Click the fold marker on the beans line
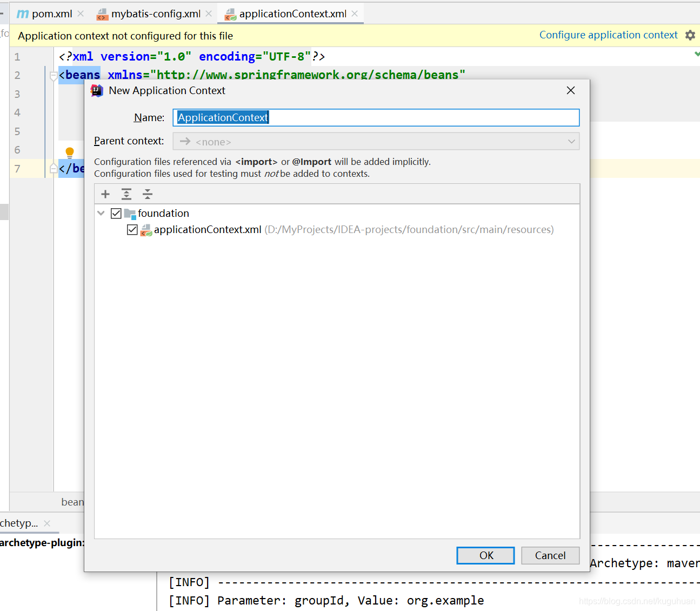Viewport: 700px width, 611px height. [54, 76]
